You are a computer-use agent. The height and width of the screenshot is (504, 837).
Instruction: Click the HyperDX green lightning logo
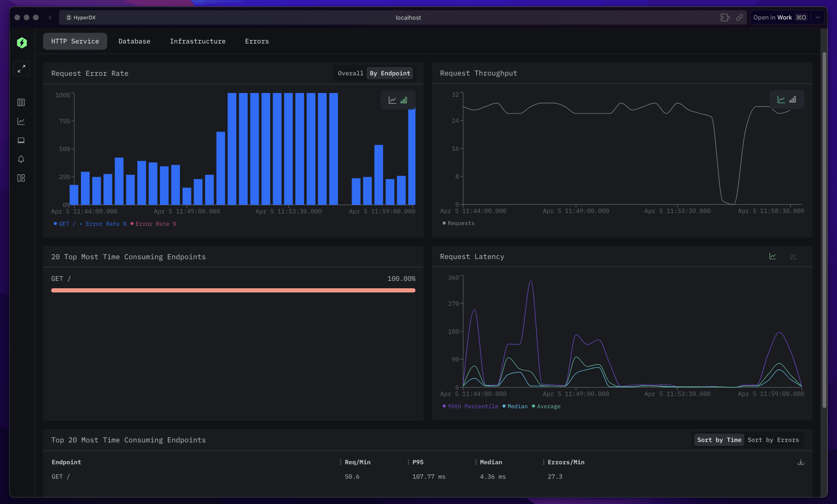click(22, 43)
